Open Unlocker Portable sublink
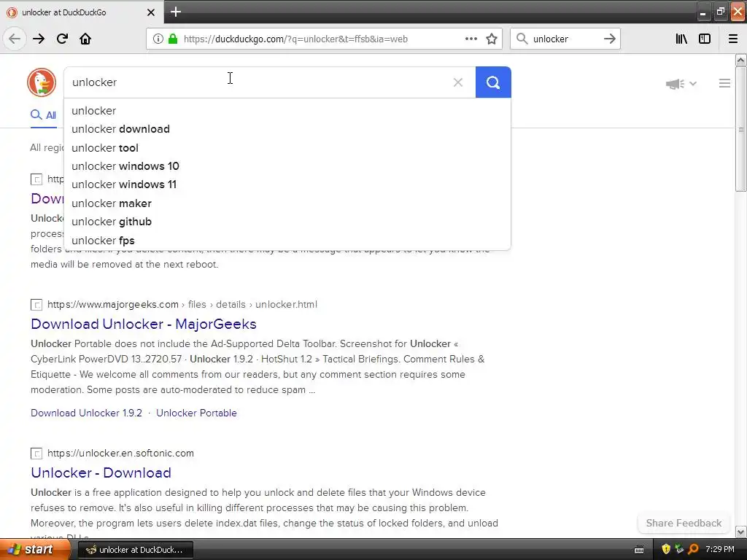Screen dimensions: 747x560 [x=196, y=413]
